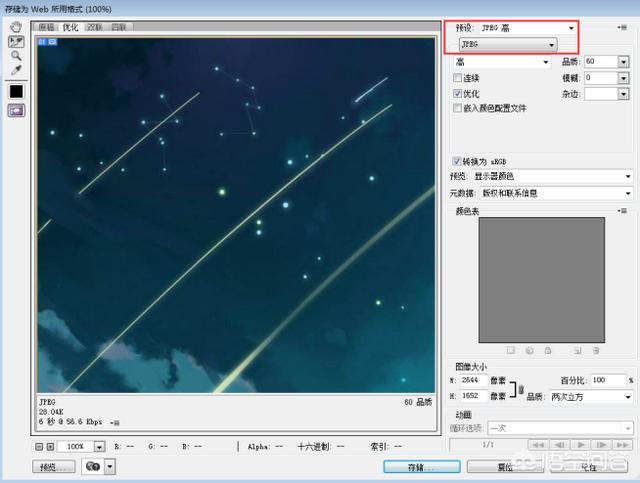
Task: Select the Hand tool
Action: [16, 27]
